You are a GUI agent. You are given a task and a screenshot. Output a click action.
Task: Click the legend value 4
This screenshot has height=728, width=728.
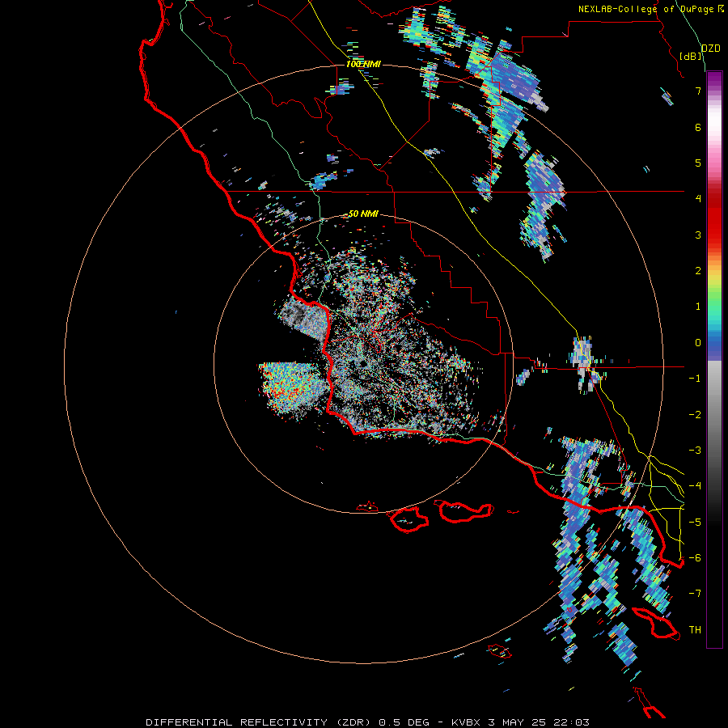tap(698, 198)
